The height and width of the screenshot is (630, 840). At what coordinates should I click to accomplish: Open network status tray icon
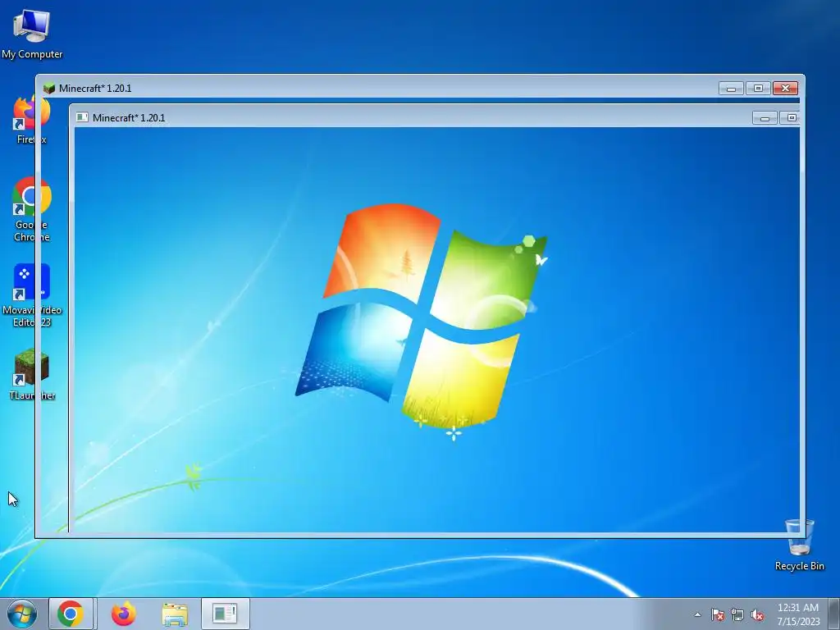pyautogui.click(x=737, y=614)
